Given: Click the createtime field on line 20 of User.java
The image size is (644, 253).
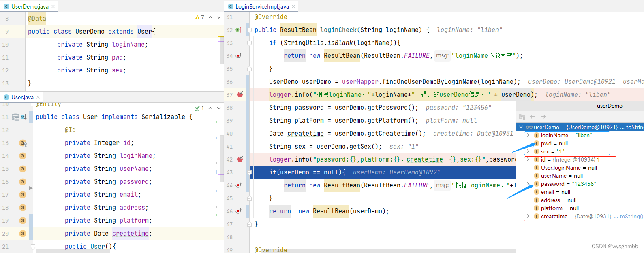Looking at the screenshot, I should click(131, 234).
